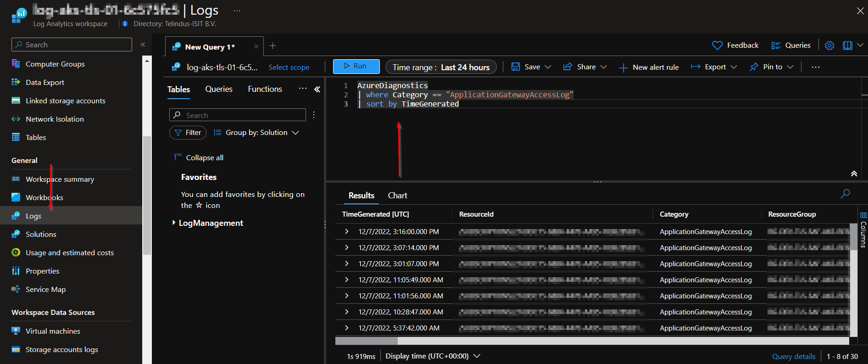This screenshot has height=364, width=868.
Task: Expand Export dropdown
Action: [734, 67]
